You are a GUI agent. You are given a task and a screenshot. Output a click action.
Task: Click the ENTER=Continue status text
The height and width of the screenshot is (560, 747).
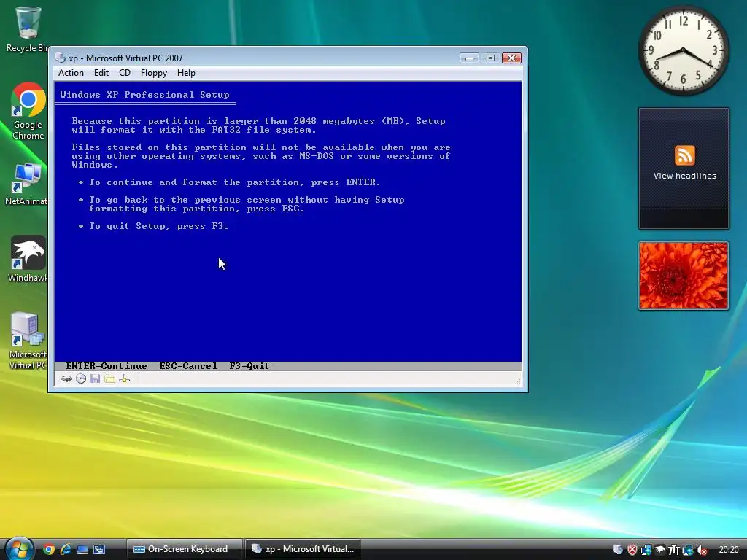pyautogui.click(x=107, y=366)
